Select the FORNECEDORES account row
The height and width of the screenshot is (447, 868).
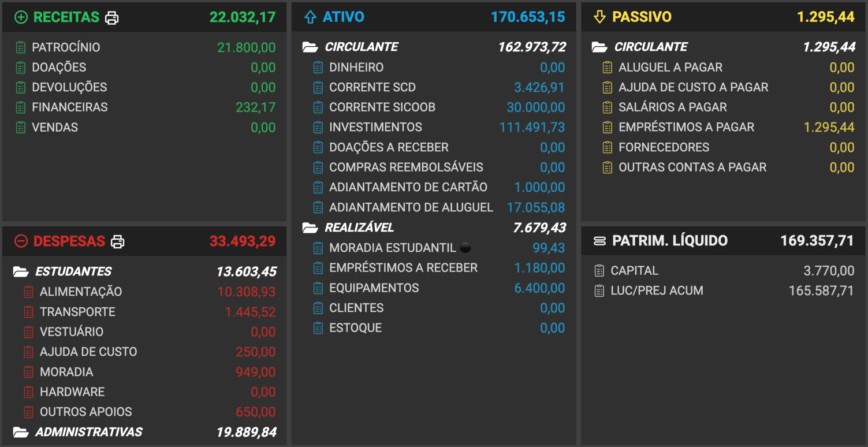664,147
